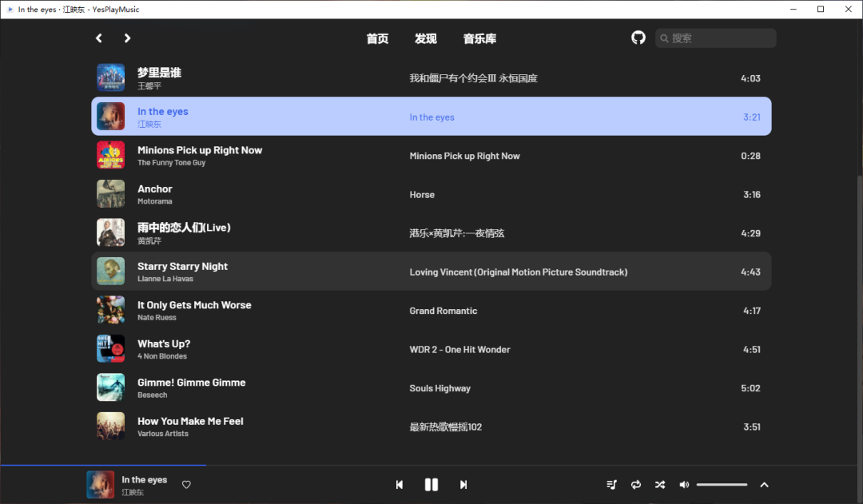Open artist 王馨平
Screen dimensions: 863x504
tap(149, 85)
